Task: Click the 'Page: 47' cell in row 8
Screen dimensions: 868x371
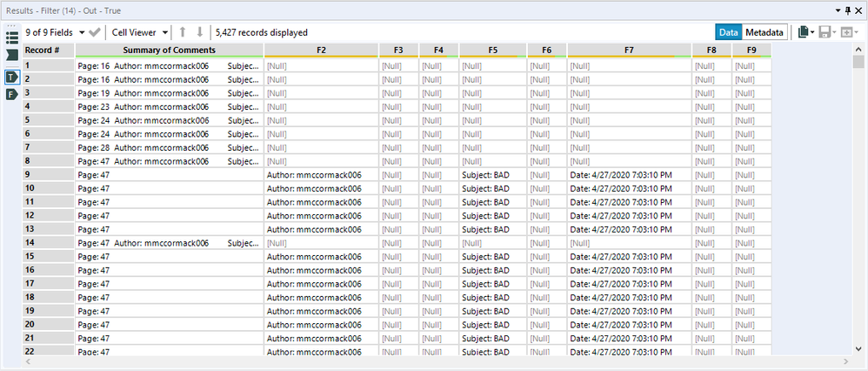Action: (170, 161)
